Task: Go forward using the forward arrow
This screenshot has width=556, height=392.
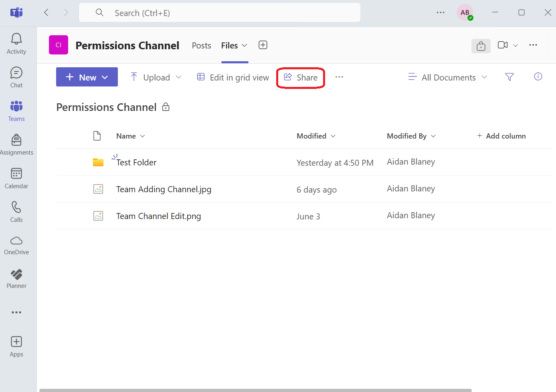Action: 66,12
